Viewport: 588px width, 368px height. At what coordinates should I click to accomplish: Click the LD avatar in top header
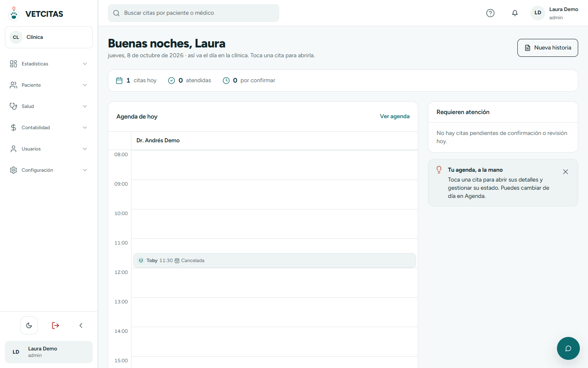click(538, 13)
